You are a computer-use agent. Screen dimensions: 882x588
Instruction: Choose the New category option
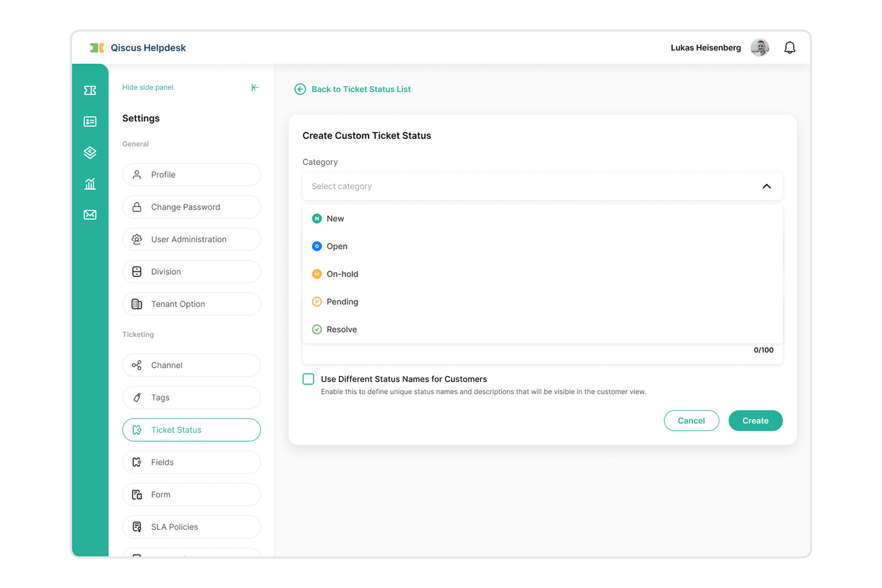point(335,219)
